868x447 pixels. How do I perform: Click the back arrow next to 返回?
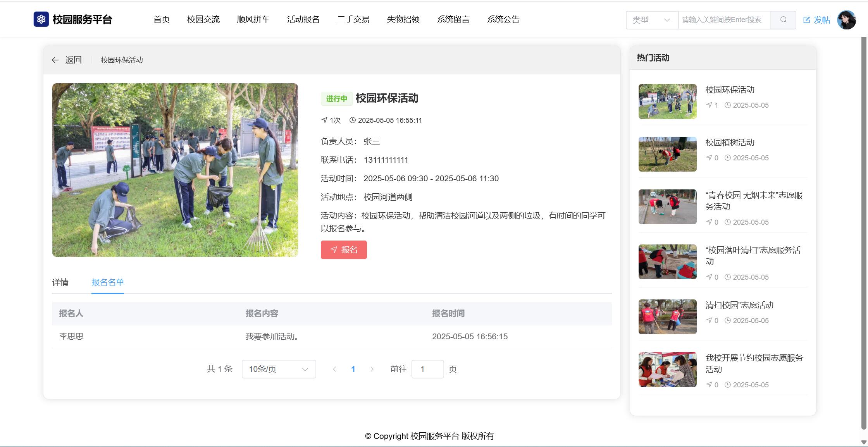tap(55, 60)
